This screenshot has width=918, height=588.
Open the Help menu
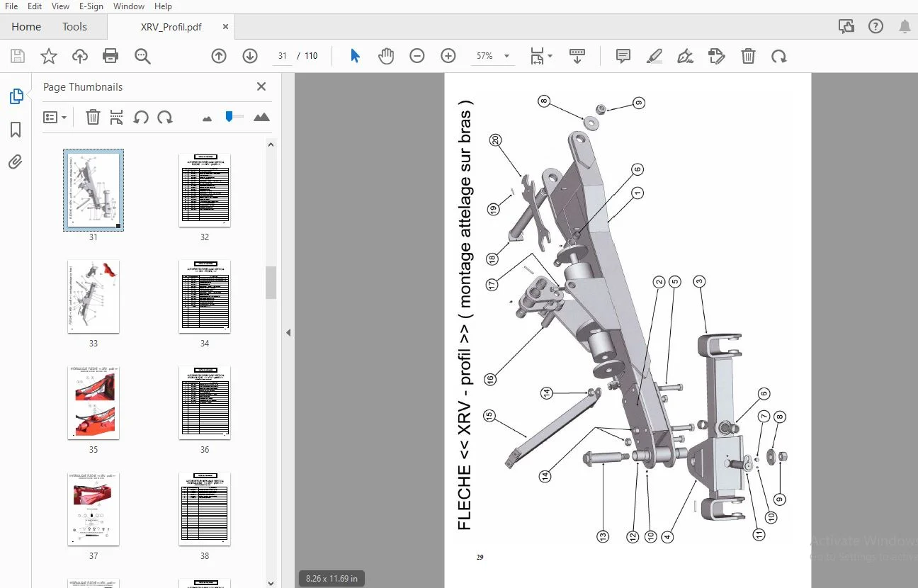pyautogui.click(x=163, y=6)
